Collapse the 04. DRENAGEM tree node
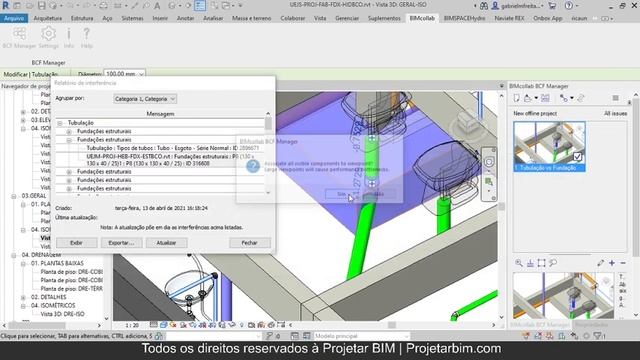Image resolution: width=640 pixels, height=360 pixels. 14,255
